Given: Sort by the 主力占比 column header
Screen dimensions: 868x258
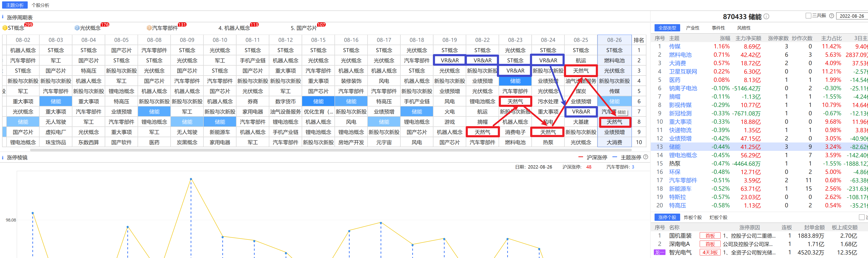Looking at the screenshot, I should pos(831,38).
